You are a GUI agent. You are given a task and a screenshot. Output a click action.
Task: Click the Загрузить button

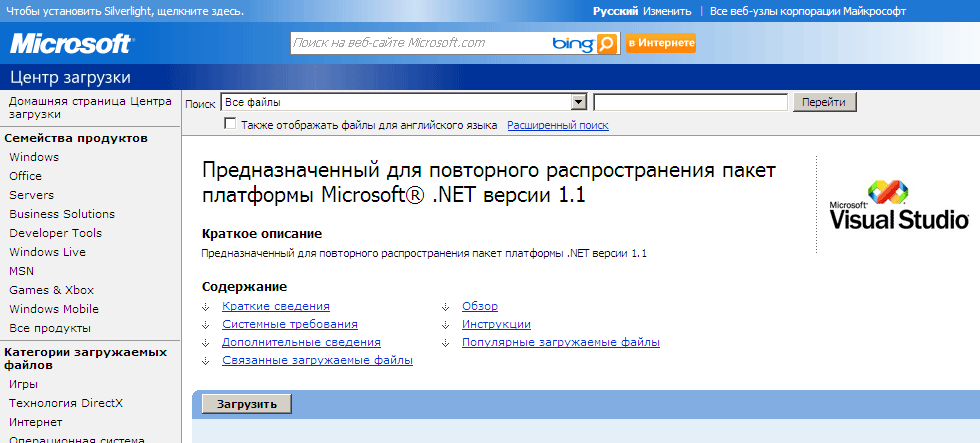(x=247, y=404)
